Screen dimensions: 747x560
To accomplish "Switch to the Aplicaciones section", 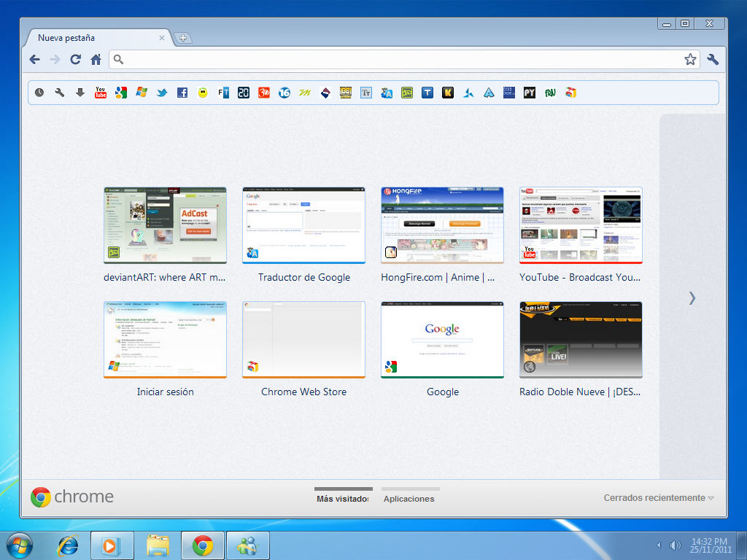I will 410,498.
